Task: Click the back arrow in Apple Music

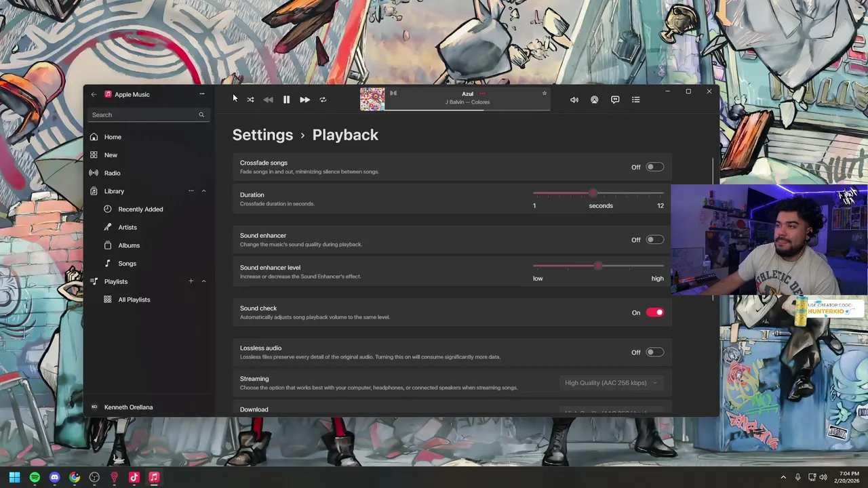Action: point(94,94)
